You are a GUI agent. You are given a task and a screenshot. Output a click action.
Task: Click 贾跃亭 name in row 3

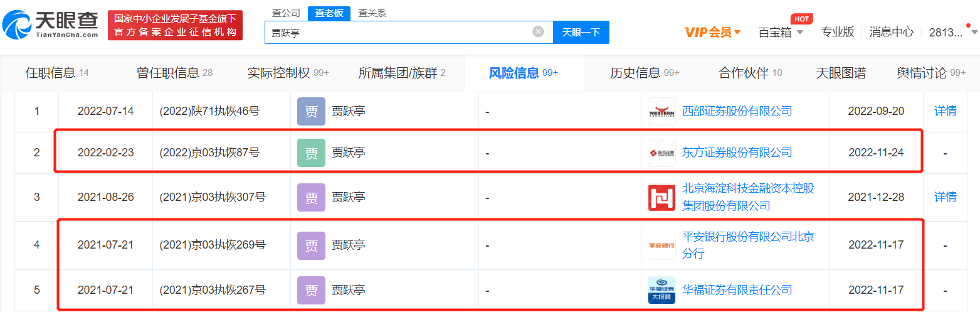(x=349, y=197)
